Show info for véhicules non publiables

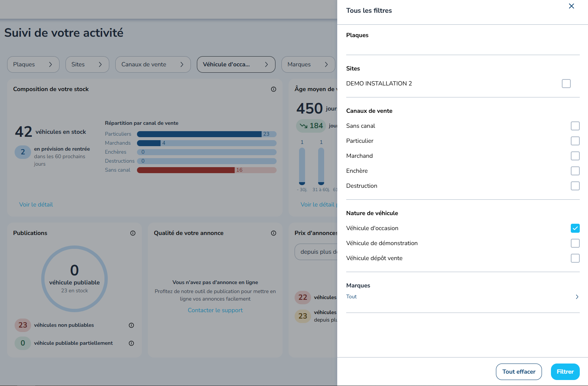[x=131, y=325]
